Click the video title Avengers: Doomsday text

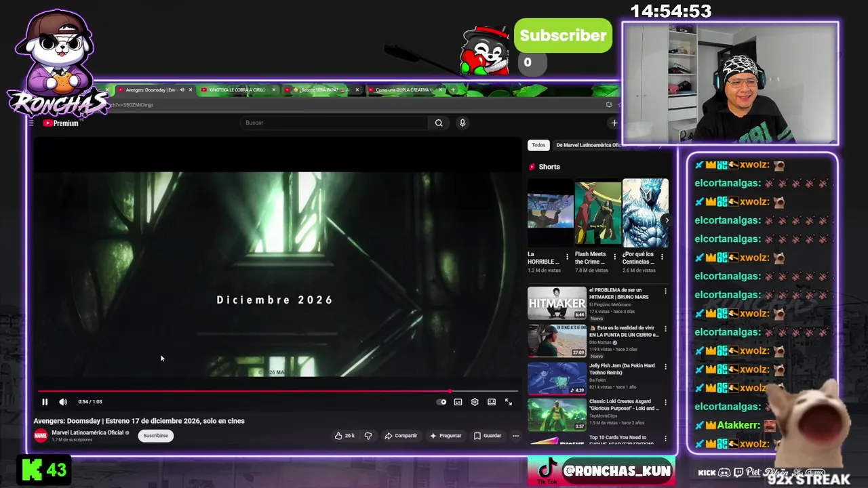139,421
